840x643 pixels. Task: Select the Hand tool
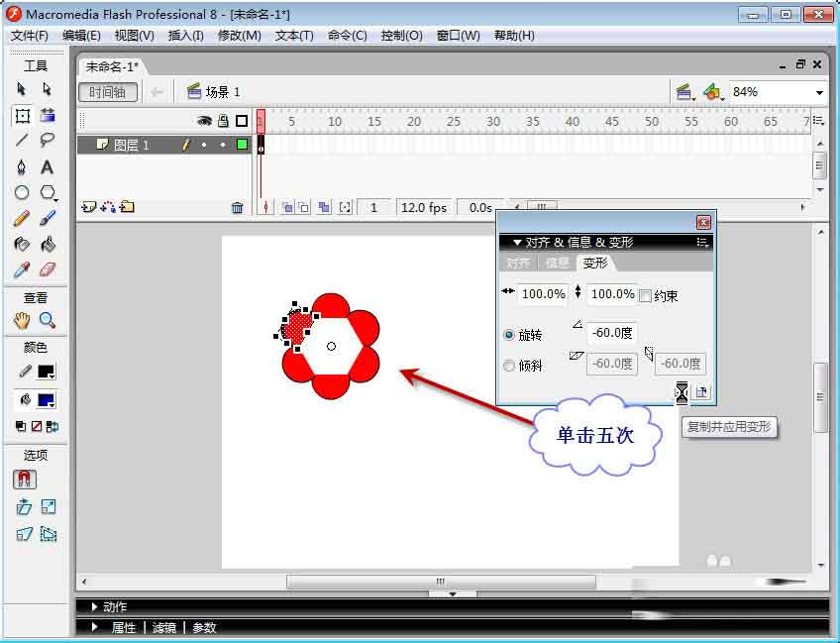pyautogui.click(x=22, y=320)
